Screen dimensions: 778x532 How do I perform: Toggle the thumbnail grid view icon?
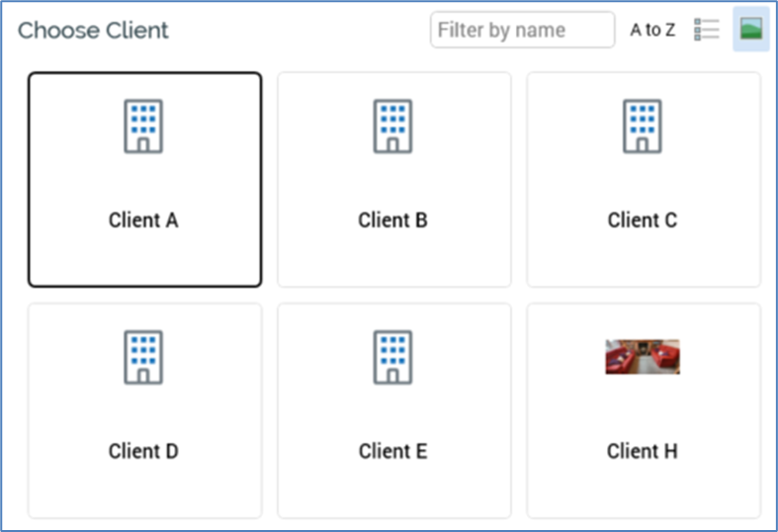click(751, 30)
